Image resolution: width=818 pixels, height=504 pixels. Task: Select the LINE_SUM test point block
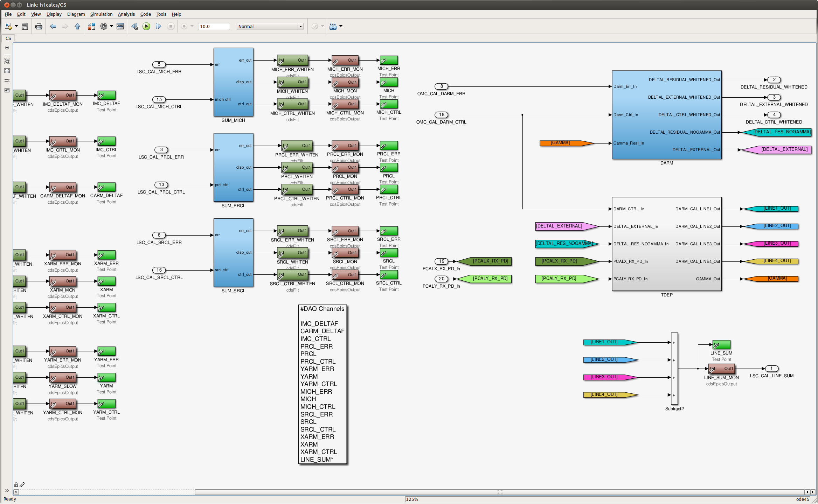click(721, 345)
